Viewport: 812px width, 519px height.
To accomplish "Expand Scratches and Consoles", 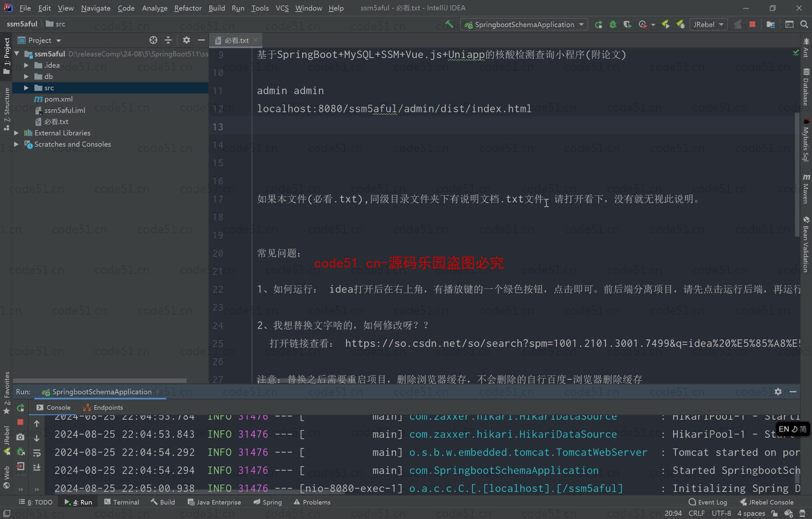I will tap(16, 144).
